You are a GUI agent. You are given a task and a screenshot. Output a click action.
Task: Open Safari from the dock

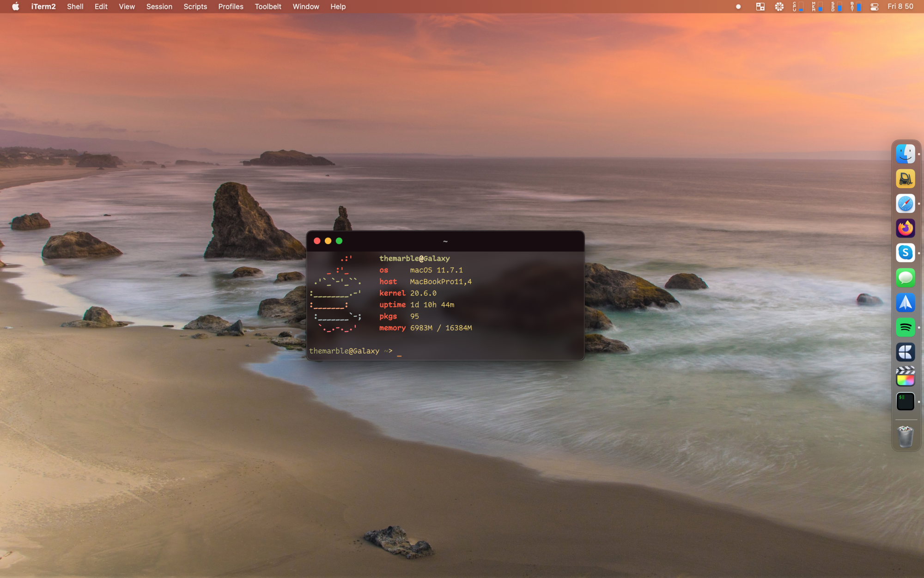coord(905,203)
